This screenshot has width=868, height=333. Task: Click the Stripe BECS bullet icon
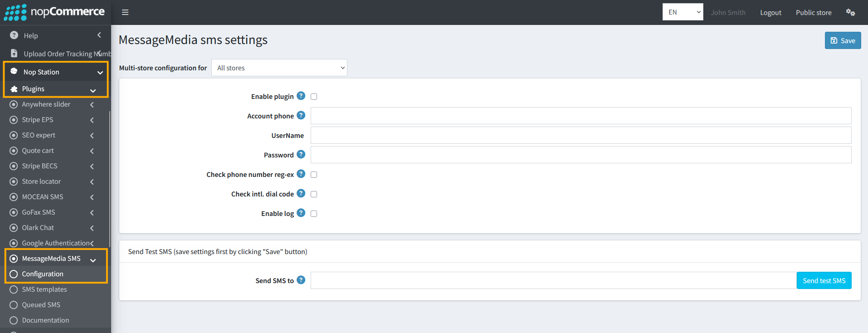click(x=14, y=166)
